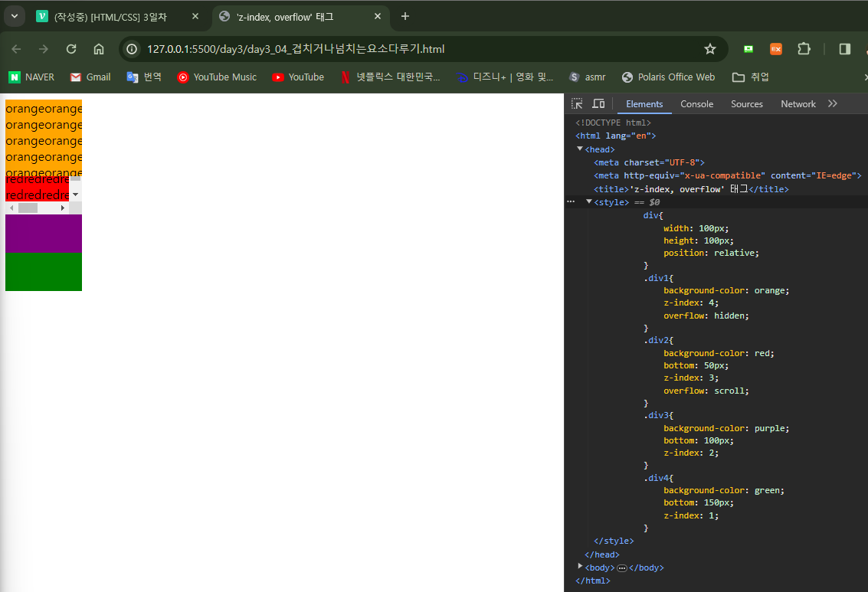Click the 'overflow: hidden;' text
Image resolution: width=868 pixels, height=592 pixels.
click(x=706, y=316)
